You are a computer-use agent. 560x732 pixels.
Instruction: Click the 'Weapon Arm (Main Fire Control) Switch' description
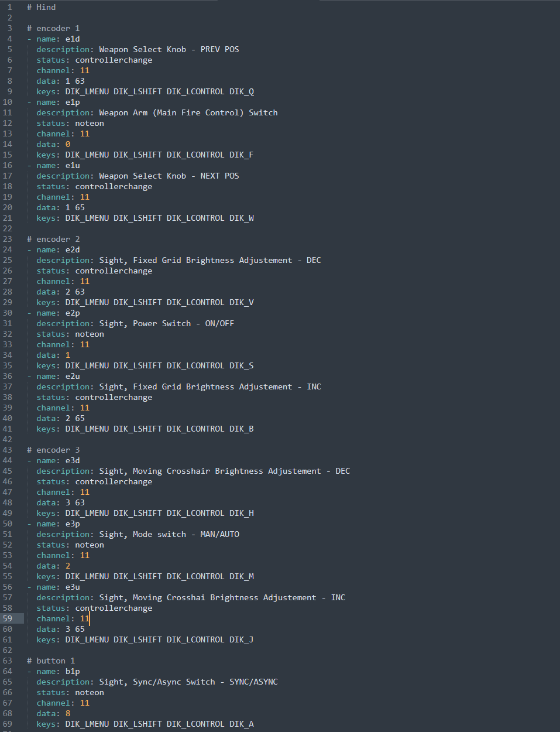(188, 112)
